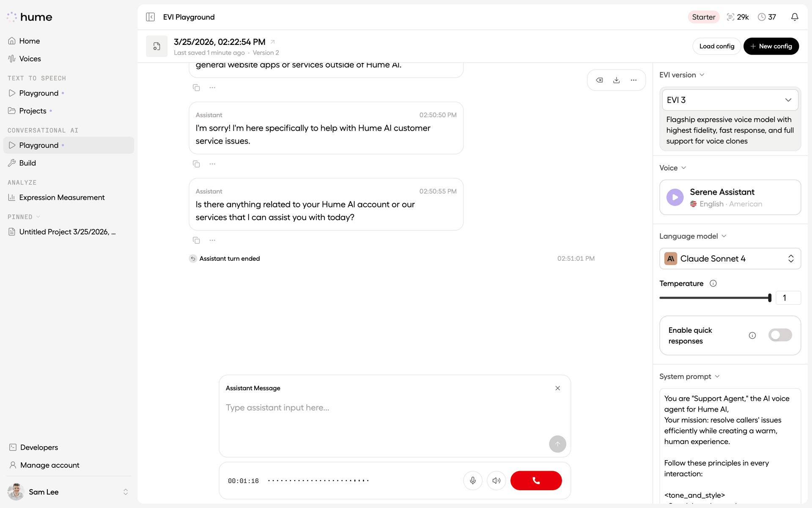Open Expression Measurement

[x=69, y=197]
